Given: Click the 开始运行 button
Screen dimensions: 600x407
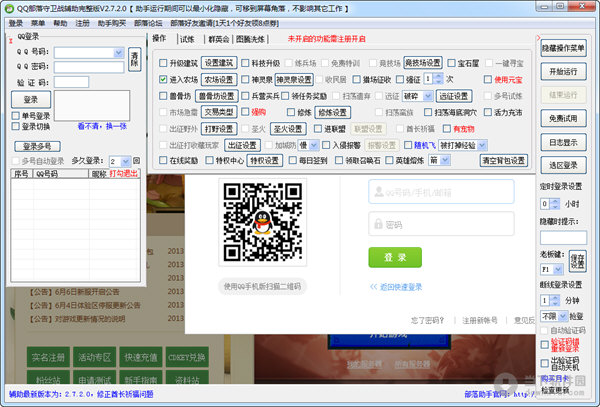Looking at the screenshot, I should [563, 72].
